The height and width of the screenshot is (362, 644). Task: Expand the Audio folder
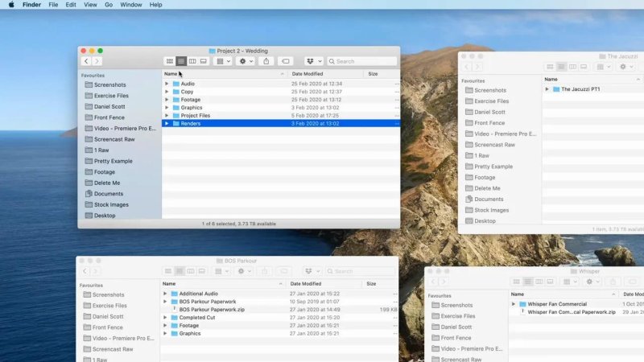coord(167,84)
